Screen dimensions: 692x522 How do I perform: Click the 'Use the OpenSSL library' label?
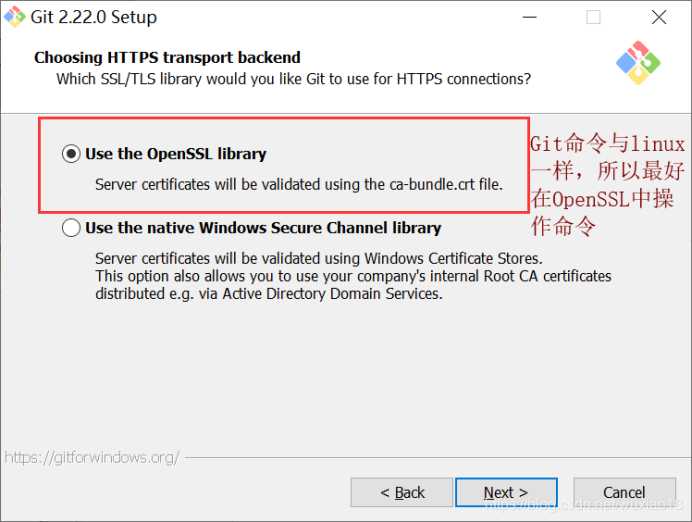[176, 154]
